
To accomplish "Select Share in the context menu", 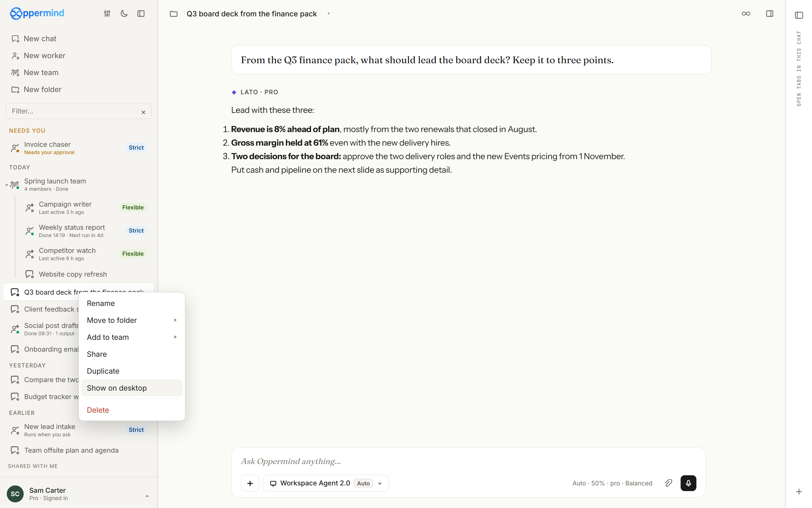I will click(132, 354).
